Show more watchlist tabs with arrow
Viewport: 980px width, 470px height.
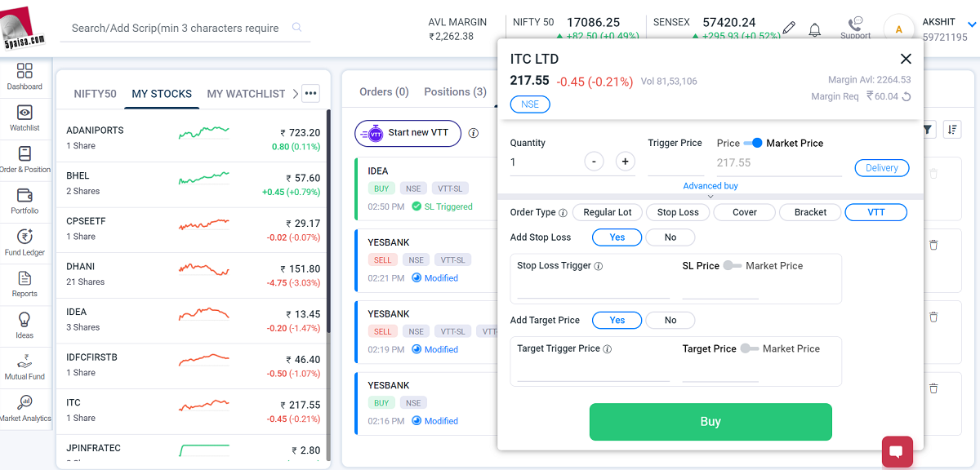point(295,94)
